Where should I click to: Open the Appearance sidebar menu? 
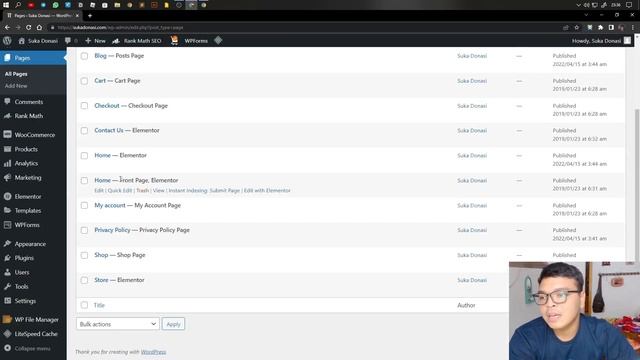(x=30, y=244)
